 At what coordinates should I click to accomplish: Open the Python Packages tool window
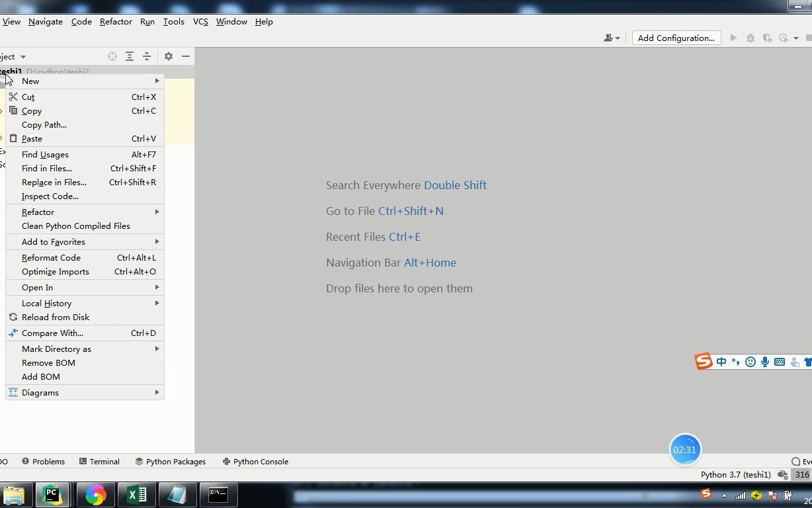[x=171, y=461]
